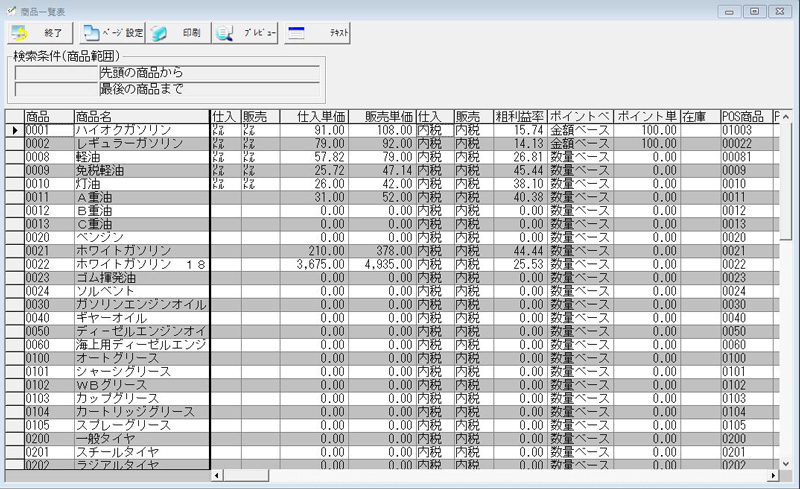Click product code 0022 cell
The image size is (800, 489).
tap(48, 264)
